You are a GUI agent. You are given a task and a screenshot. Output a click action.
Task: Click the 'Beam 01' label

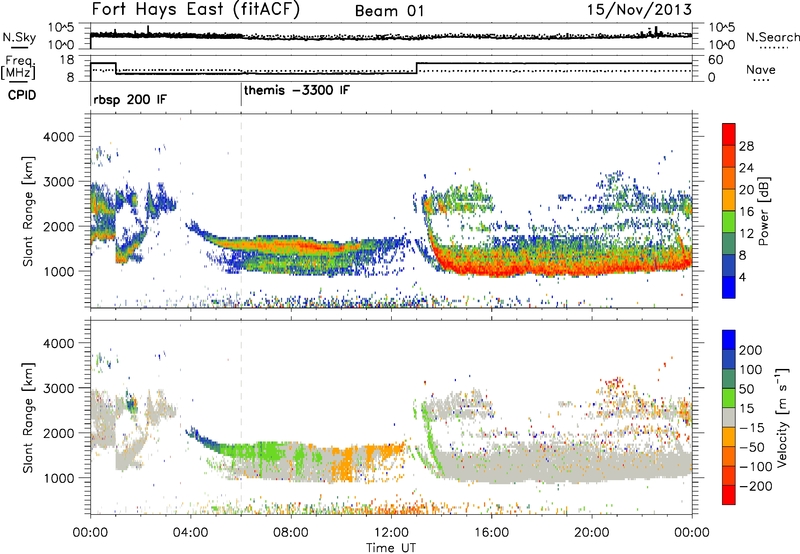coord(389,11)
